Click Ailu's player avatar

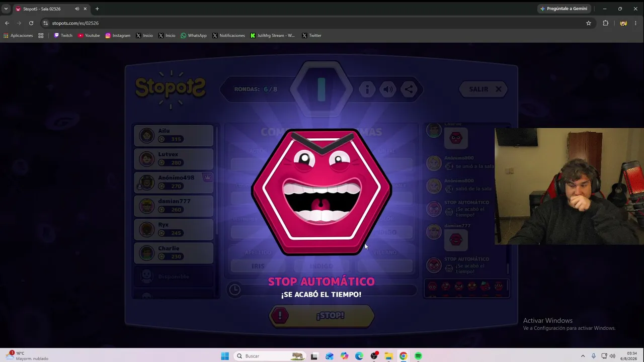click(x=147, y=135)
